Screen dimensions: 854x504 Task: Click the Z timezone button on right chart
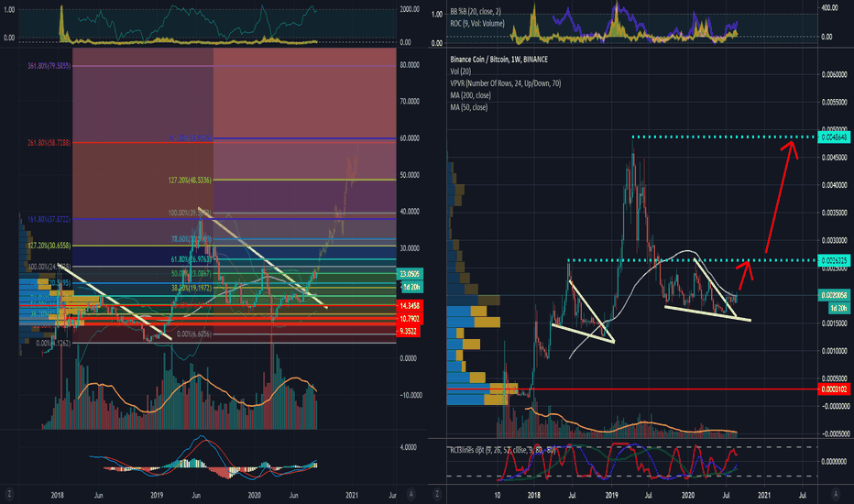(x=437, y=494)
